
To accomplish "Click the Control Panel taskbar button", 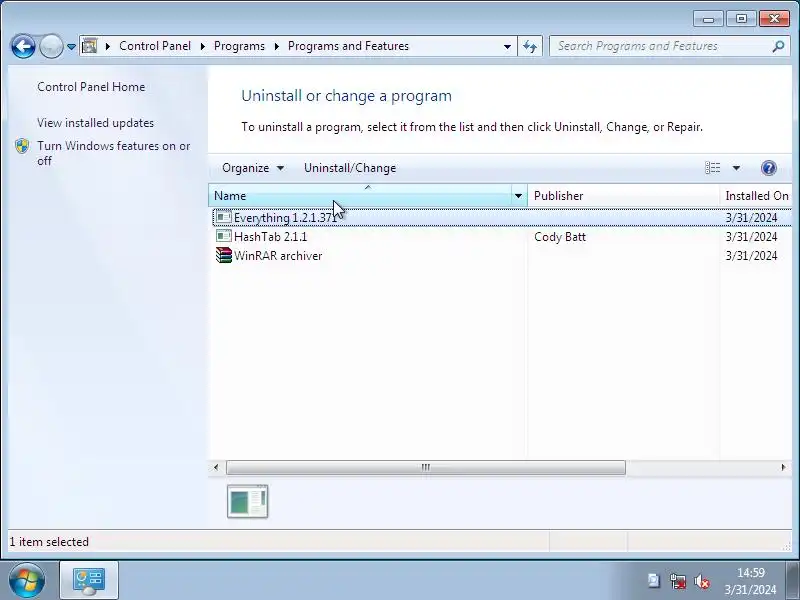I will (x=89, y=581).
